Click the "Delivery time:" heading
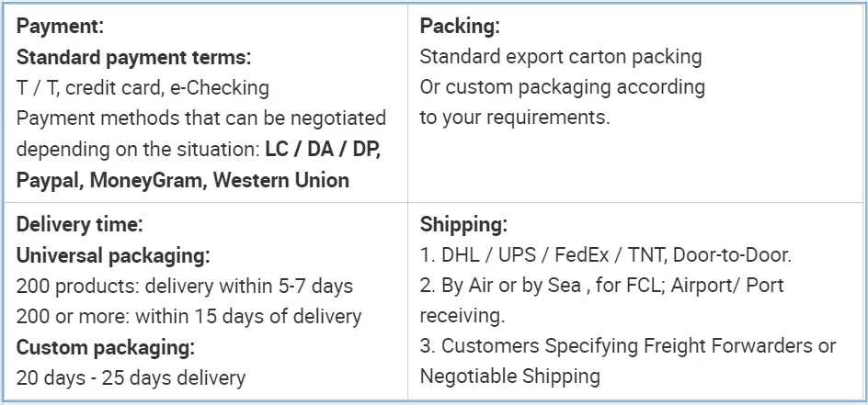Screen dimensions: 868x405 (79, 224)
